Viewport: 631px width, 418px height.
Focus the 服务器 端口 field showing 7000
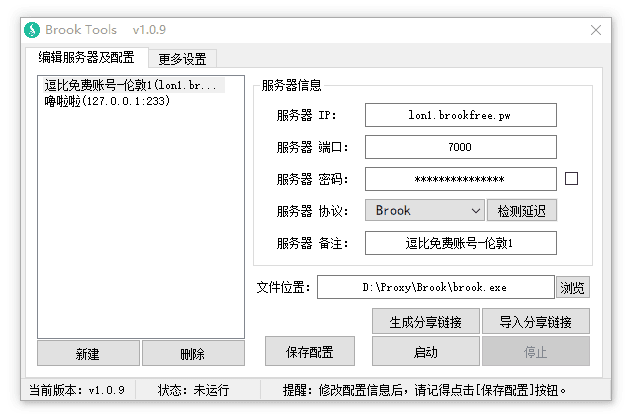coord(460,147)
